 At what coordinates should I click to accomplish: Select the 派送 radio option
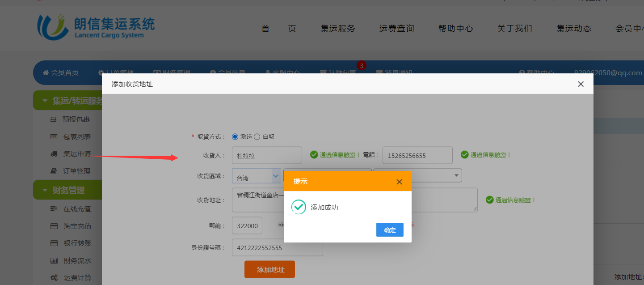tap(235, 136)
